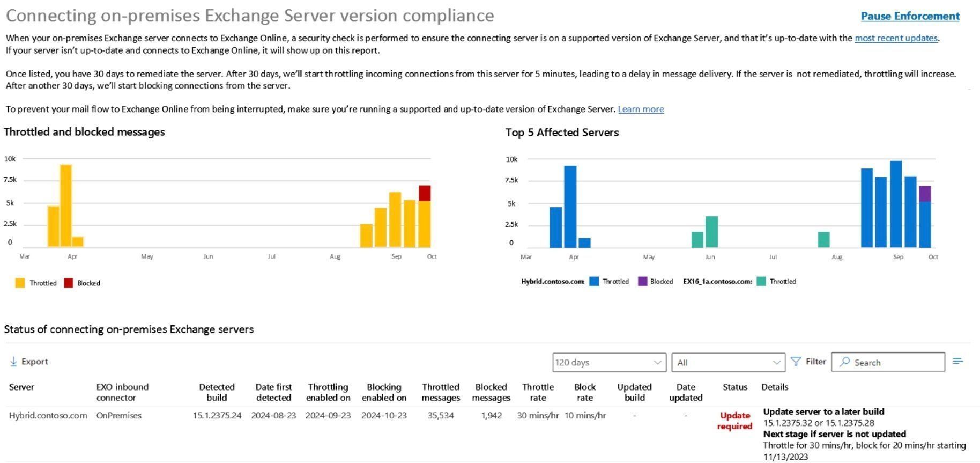Click the red Blocked legend swatch
The image size is (980, 463).
[68, 283]
